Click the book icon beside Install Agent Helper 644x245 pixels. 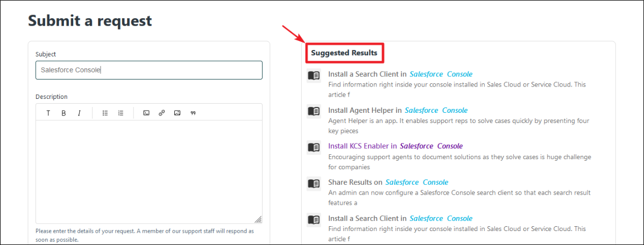314,111
